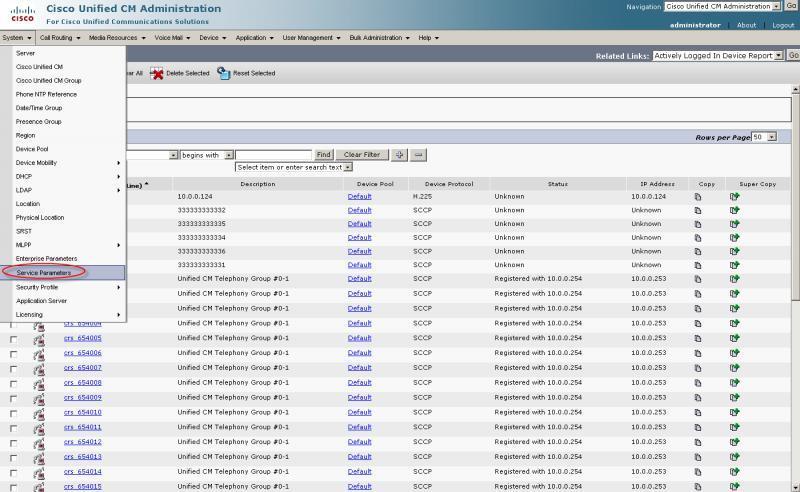Check the box for crs_654010
The image size is (800, 492).
click(x=13, y=413)
